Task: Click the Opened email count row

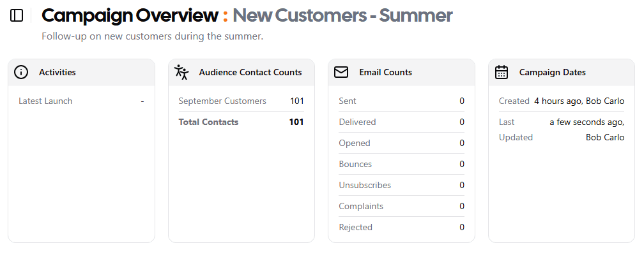Action: (x=401, y=143)
